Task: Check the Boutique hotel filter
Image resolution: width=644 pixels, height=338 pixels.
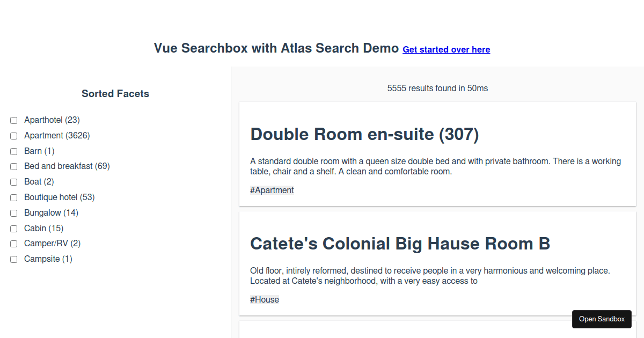Action: coord(14,197)
